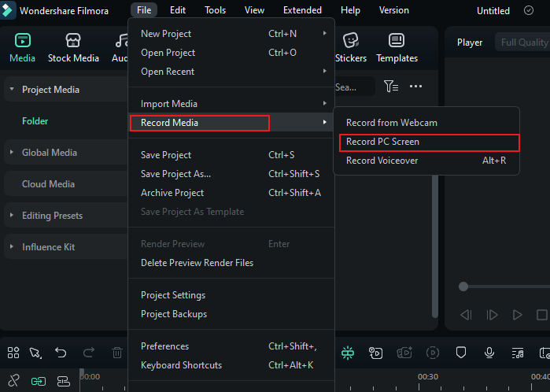Click the media search field
The height and width of the screenshot is (392, 550).
(353, 87)
